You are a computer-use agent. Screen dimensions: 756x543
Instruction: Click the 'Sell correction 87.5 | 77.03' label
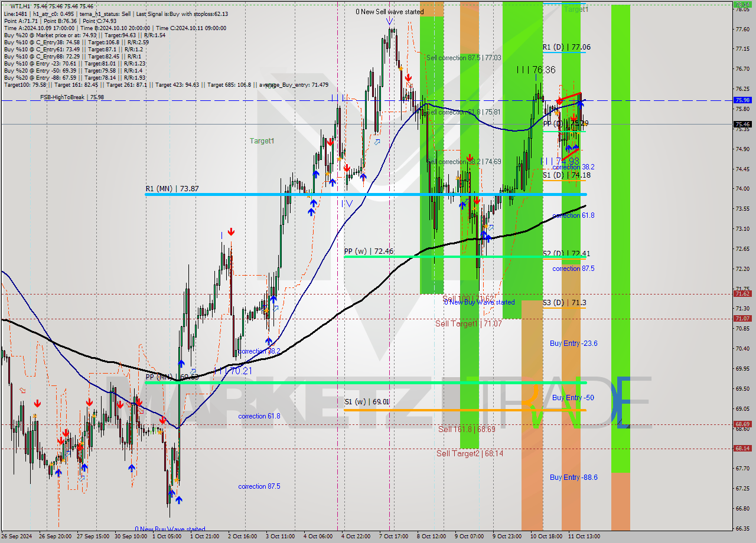click(464, 58)
